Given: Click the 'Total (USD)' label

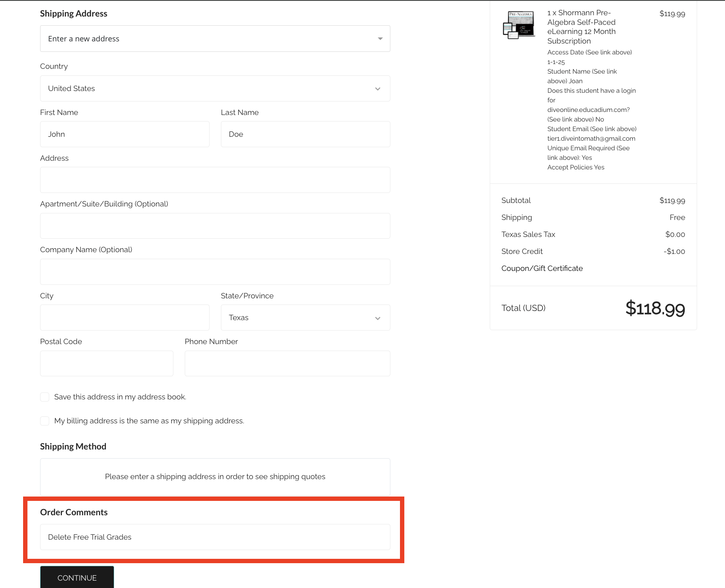Looking at the screenshot, I should click(x=523, y=308).
